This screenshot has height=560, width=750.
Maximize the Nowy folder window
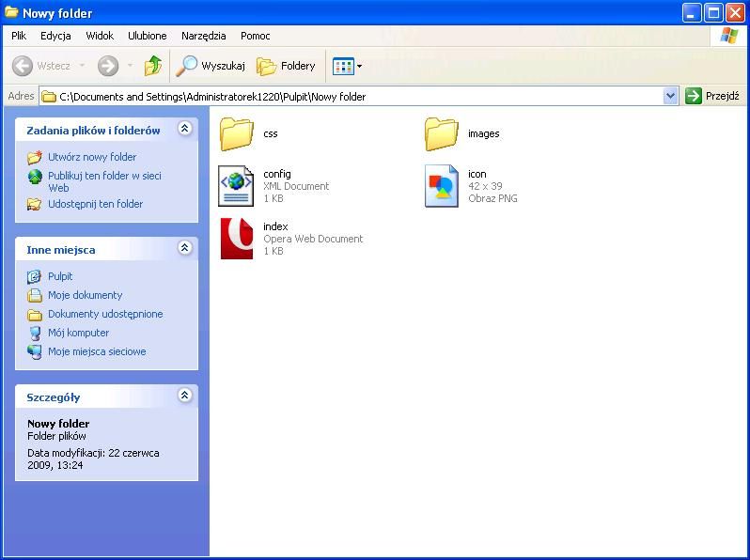[713, 12]
